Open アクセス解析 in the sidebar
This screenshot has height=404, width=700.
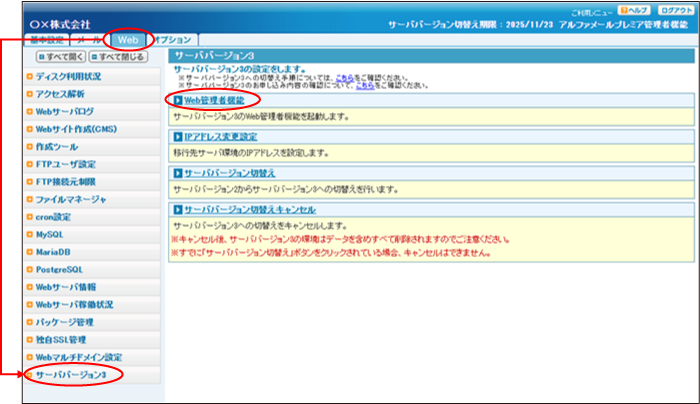[62, 94]
